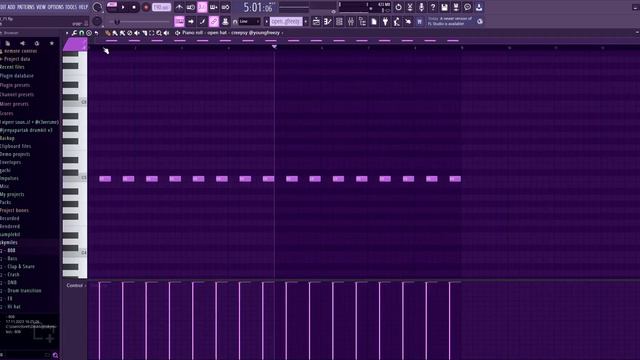Image resolution: width=640 pixels, height=360 pixels.
Task: Open the plugin picker plug icon
Action: (x=385, y=21)
